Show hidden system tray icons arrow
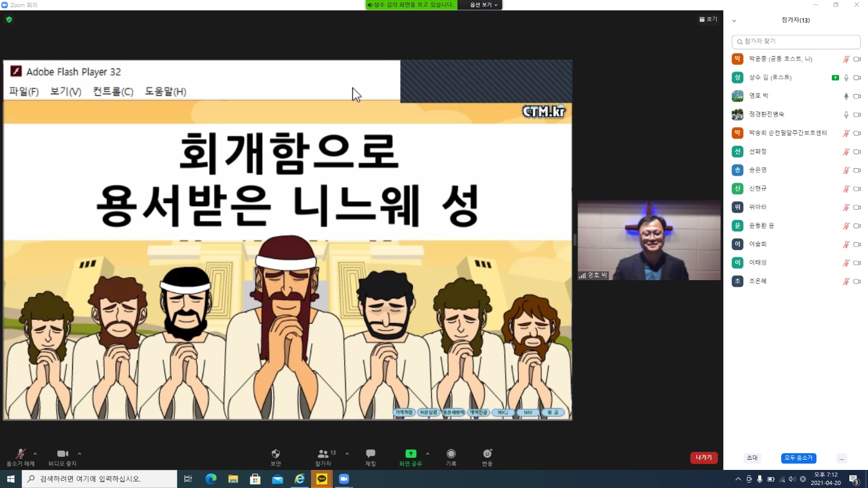The height and width of the screenshot is (488, 868). (x=738, y=479)
